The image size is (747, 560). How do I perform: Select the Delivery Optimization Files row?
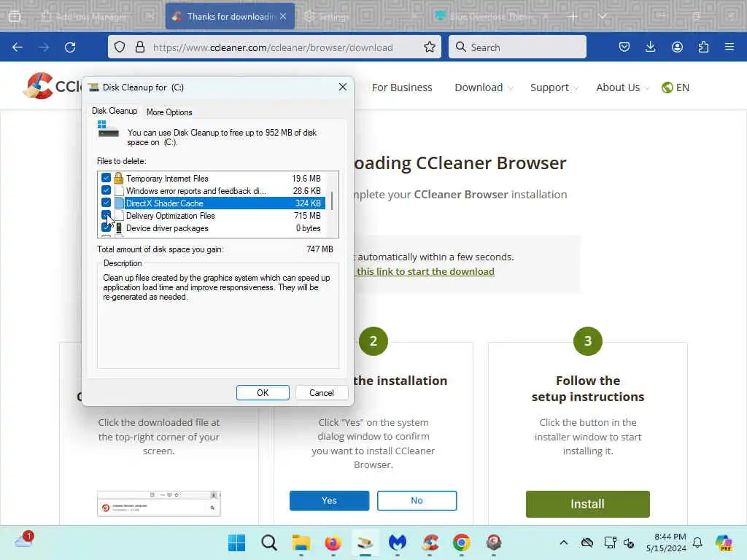pyautogui.click(x=212, y=215)
